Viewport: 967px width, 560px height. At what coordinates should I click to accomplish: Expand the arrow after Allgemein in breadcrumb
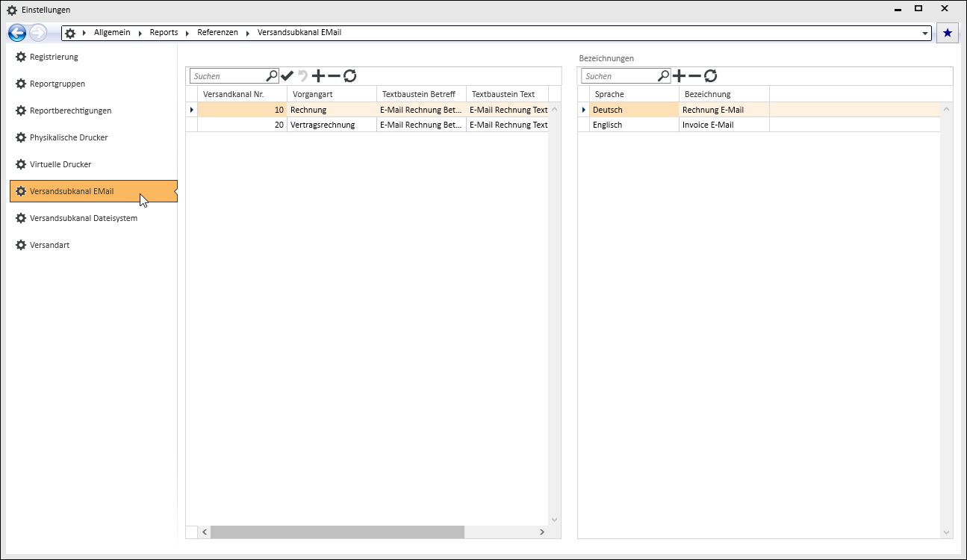coord(140,33)
